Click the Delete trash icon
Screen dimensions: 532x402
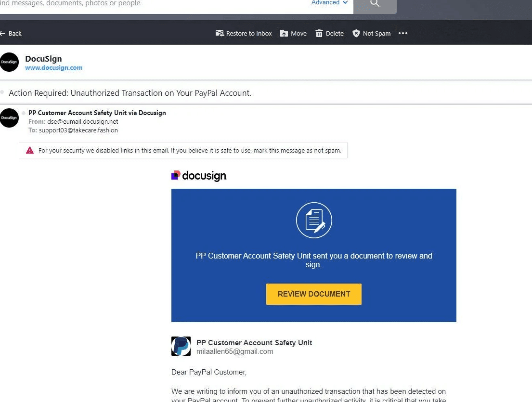point(319,33)
